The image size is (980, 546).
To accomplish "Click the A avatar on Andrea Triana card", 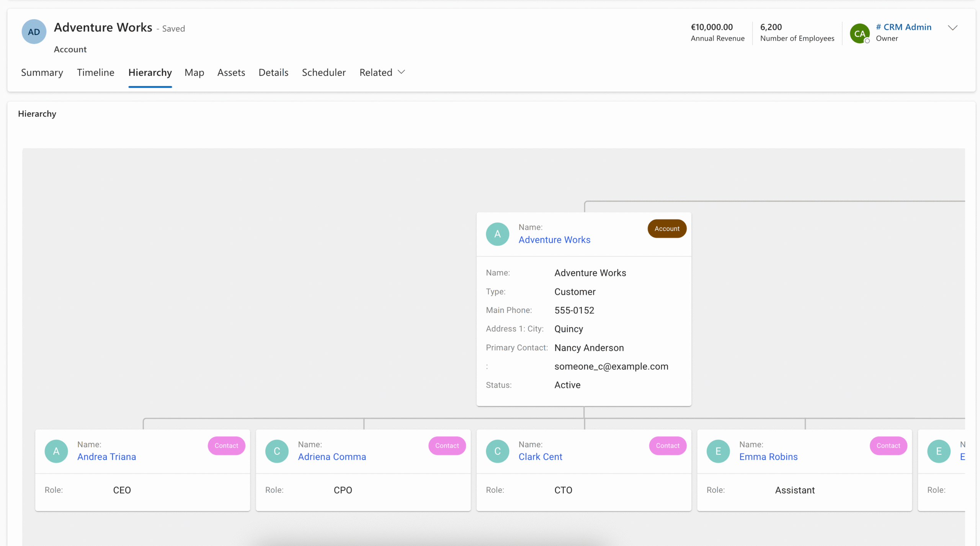I will 56,451.
